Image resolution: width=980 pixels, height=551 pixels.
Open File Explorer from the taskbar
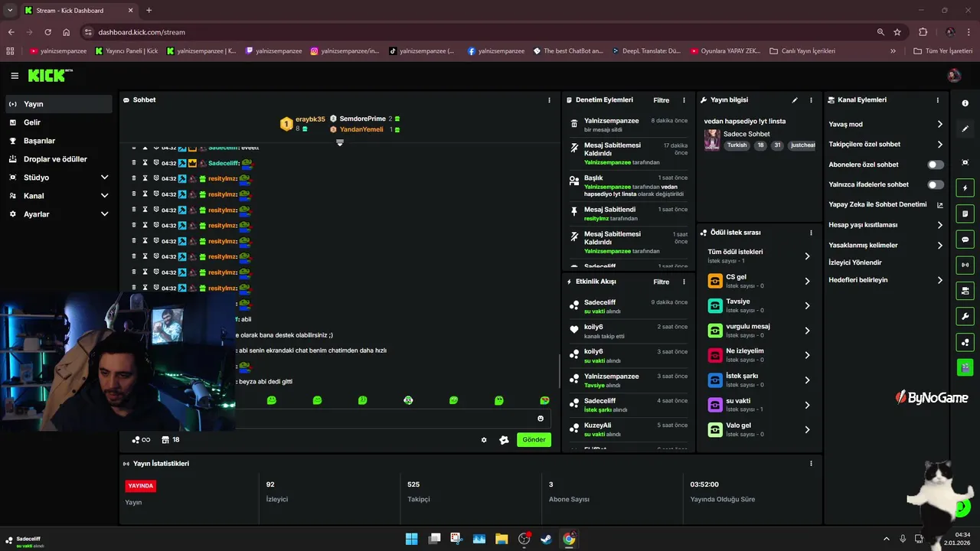click(501, 539)
